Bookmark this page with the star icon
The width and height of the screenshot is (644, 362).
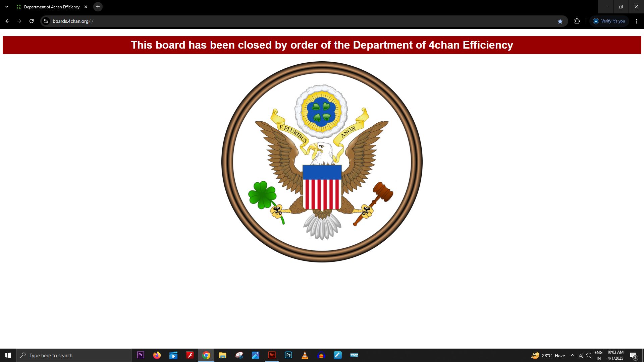[560, 21]
